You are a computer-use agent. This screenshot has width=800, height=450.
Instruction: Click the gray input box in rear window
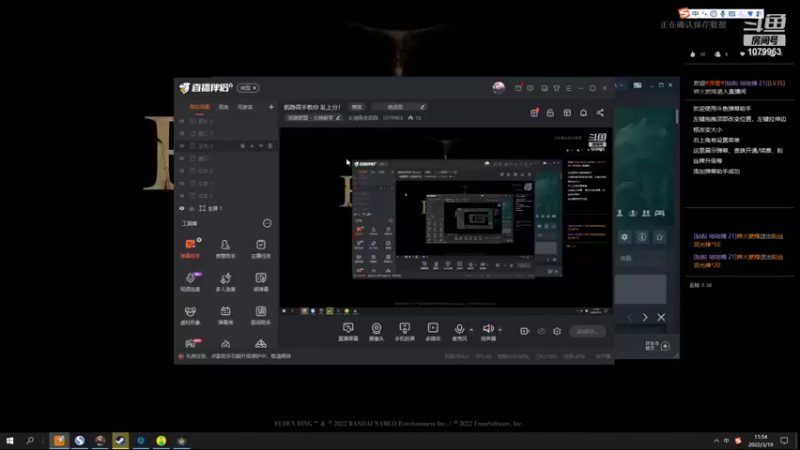click(640, 289)
